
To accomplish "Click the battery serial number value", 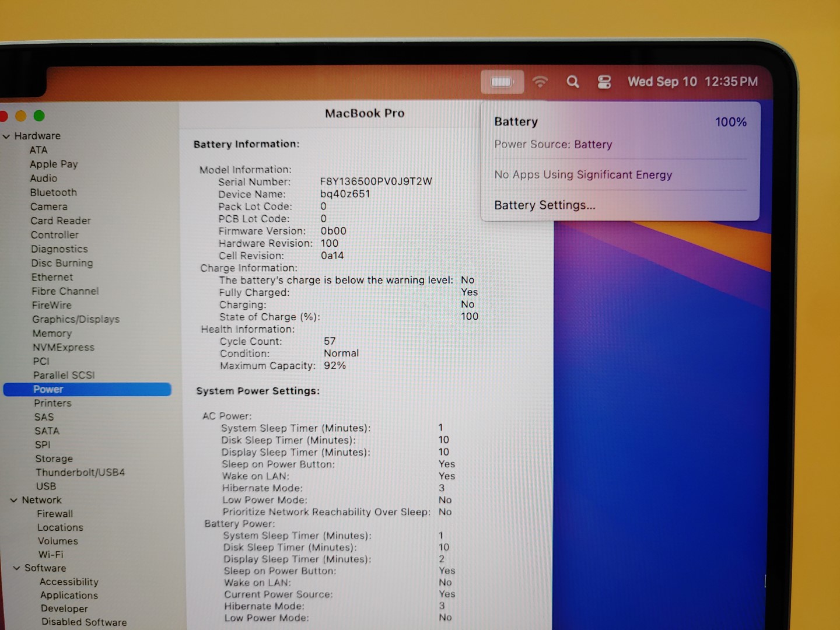I will [376, 181].
